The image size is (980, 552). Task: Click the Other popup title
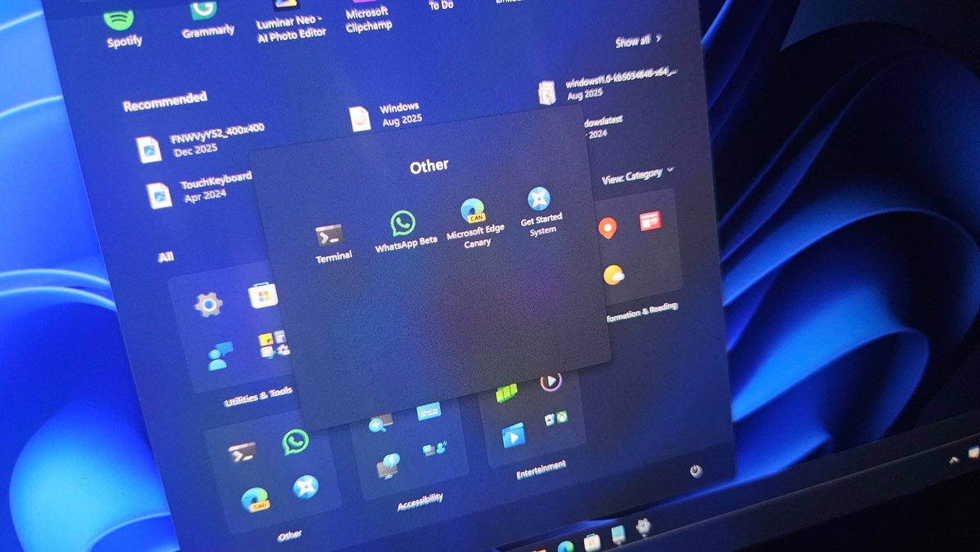coord(429,165)
